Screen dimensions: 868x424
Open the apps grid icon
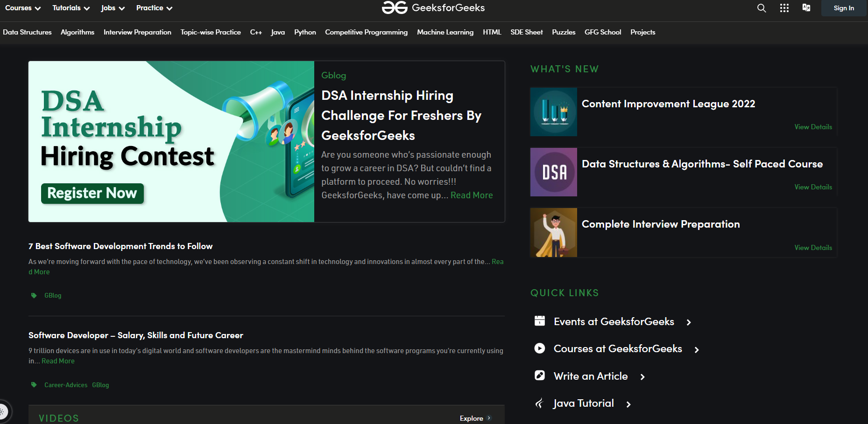pos(784,8)
